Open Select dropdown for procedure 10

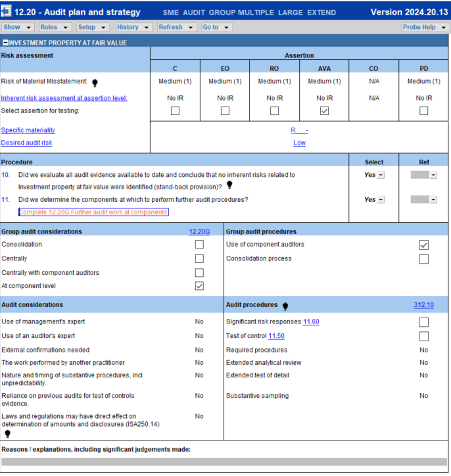[x=381, y=175]
